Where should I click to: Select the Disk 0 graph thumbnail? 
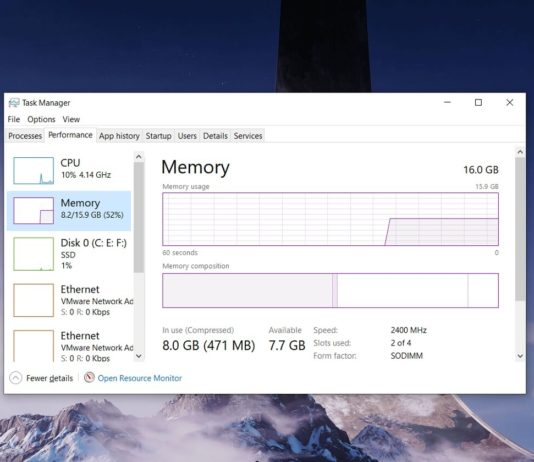[x=33, y=254]
